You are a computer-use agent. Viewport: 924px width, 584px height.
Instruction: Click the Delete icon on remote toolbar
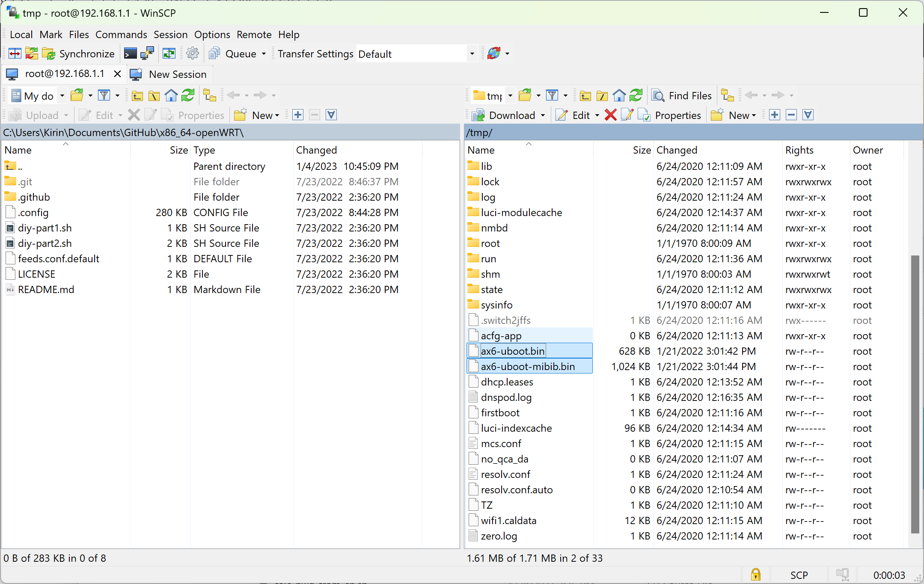pyautogui.click(x=609, y=116)
